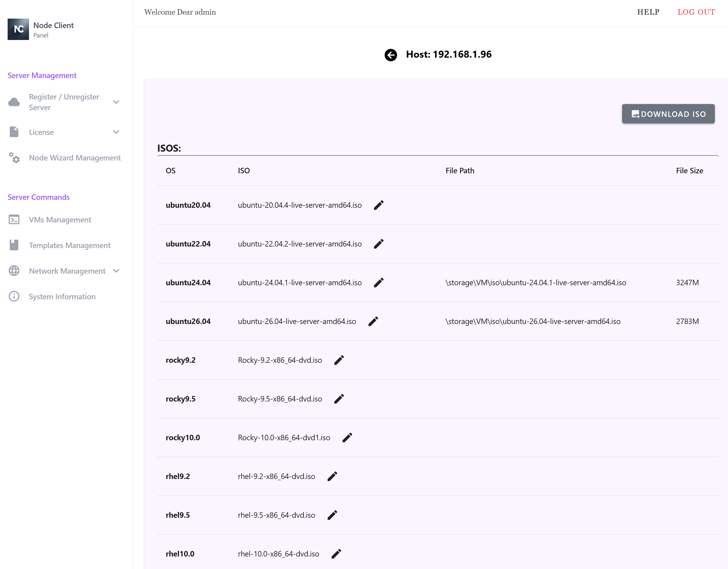The image size is (728, 569).
Task: Click the pencil icon for rhel9.2
Action: (x=332, y=476)
